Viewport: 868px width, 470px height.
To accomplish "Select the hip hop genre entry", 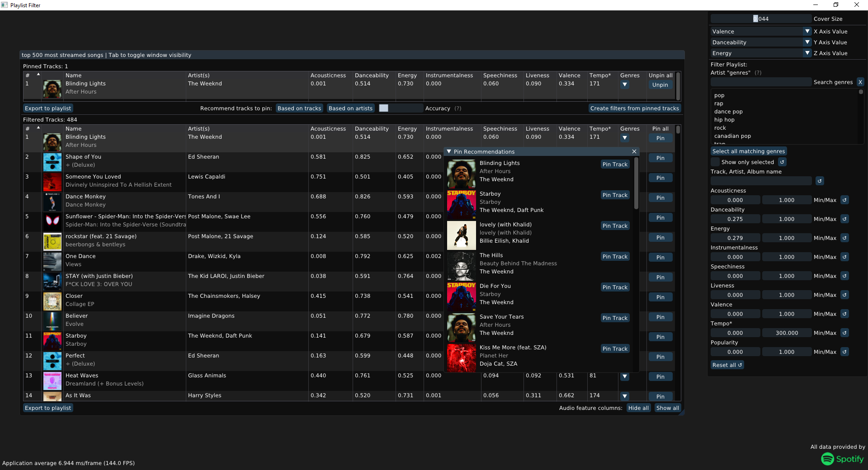I will 724,120.
